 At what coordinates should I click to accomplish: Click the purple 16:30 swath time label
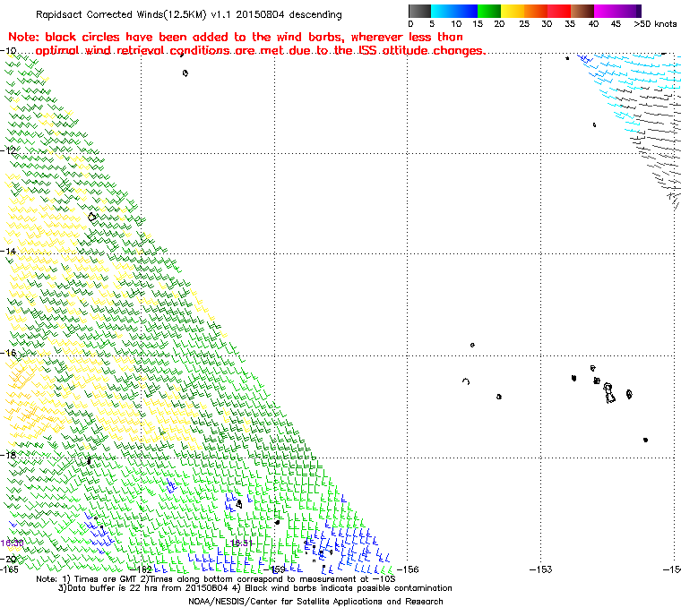coord(12,543)
